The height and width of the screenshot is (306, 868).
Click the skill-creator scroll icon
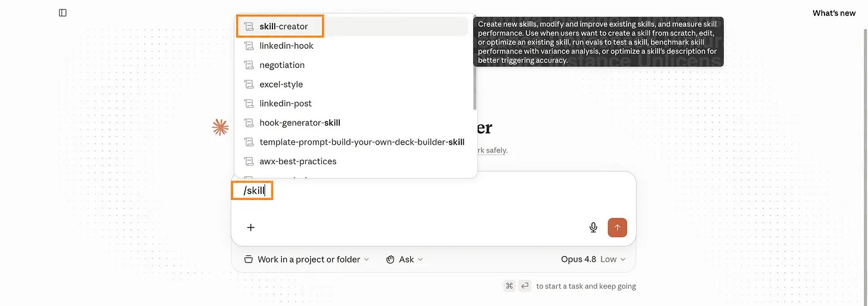pyautogui.click(x=249, y=26)
